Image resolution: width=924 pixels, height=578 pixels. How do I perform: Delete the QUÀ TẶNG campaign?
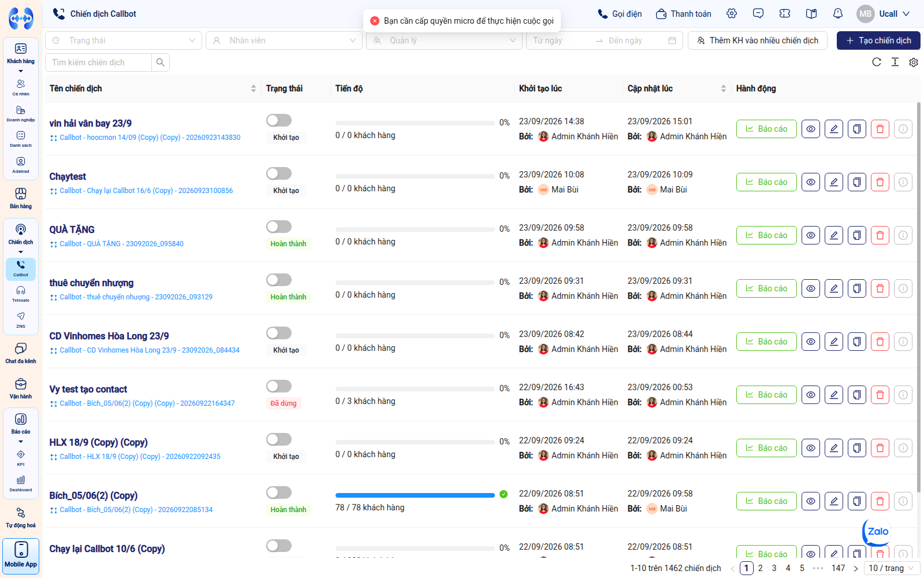[x=880, y=235]
